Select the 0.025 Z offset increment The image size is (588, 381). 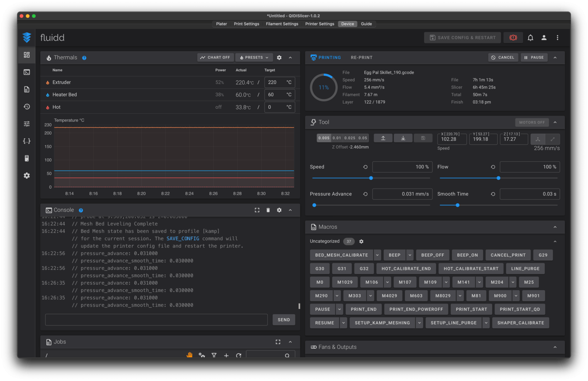(x=350, y=138)
